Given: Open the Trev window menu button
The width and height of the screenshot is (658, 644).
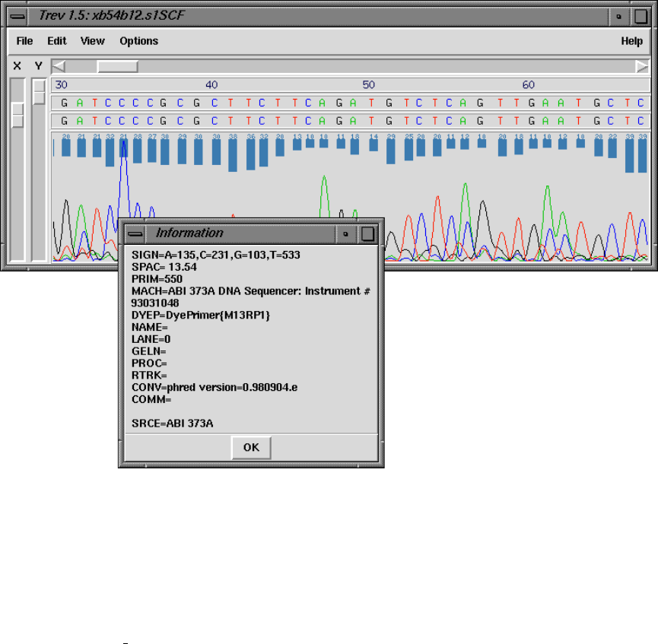Looking at the screenshot, I should click(x=17, y=15).
